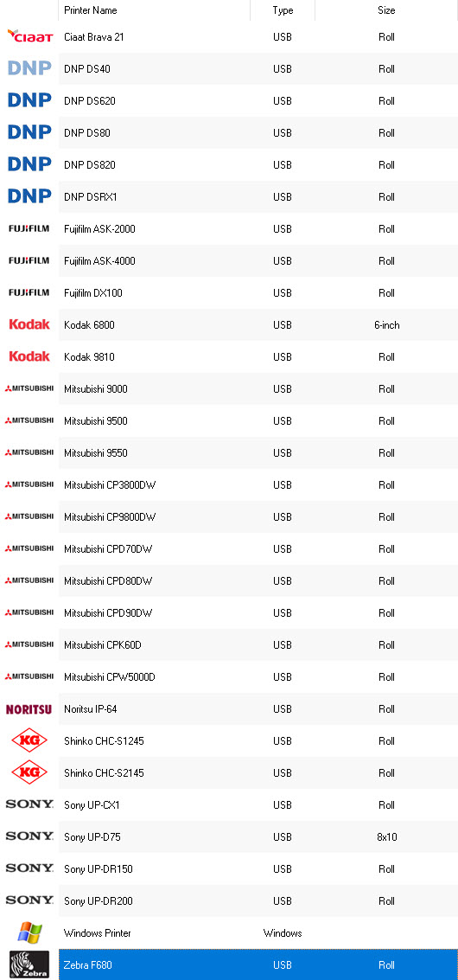Click the KG logo beside Shinko CHC-S1245
This screenshot has height=980, width=458.
pyautogui.click(x=29, y=740)
